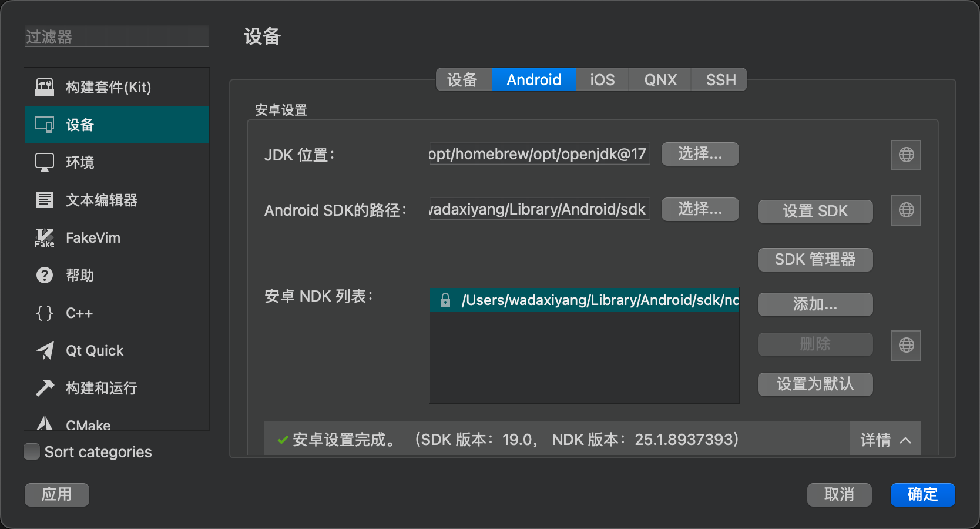This screenshot has width=980, height=529.
Task: Click 选择 button for JDK location
Action: coord(700,154)
